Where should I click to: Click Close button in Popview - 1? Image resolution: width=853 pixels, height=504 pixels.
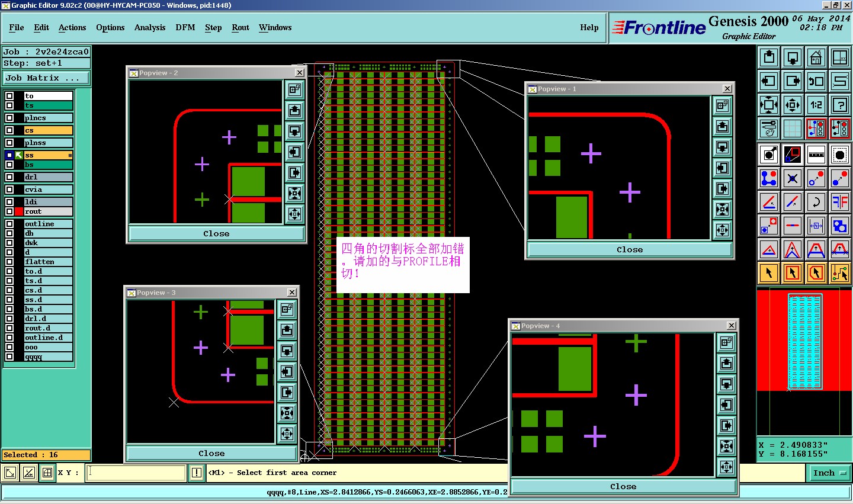pyautogui.click(x=630, y=250)
